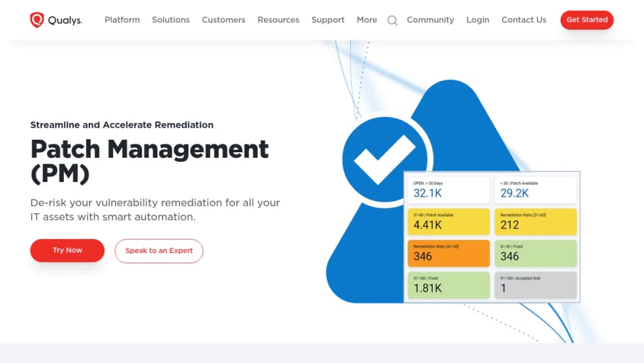Click the 32.1K open tile
644x363 pixels.
448,190
